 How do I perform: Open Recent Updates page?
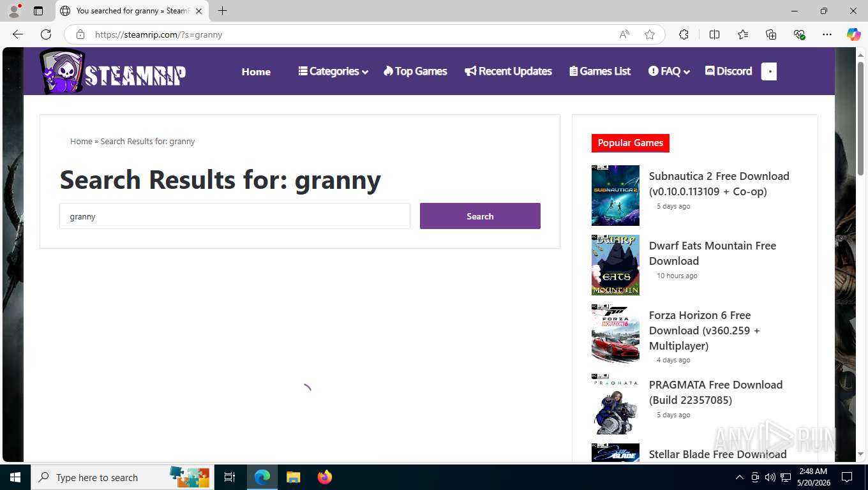[x=508, y=71]
